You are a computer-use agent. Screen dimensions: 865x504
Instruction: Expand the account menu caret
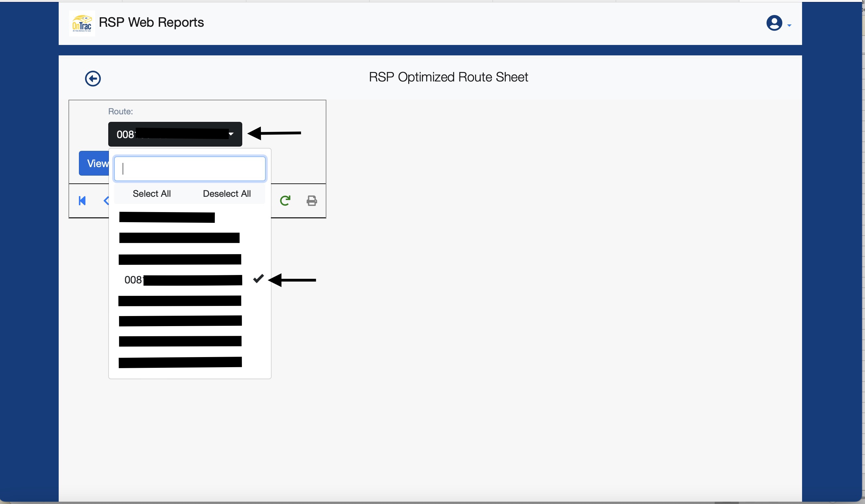pos(789,26)
